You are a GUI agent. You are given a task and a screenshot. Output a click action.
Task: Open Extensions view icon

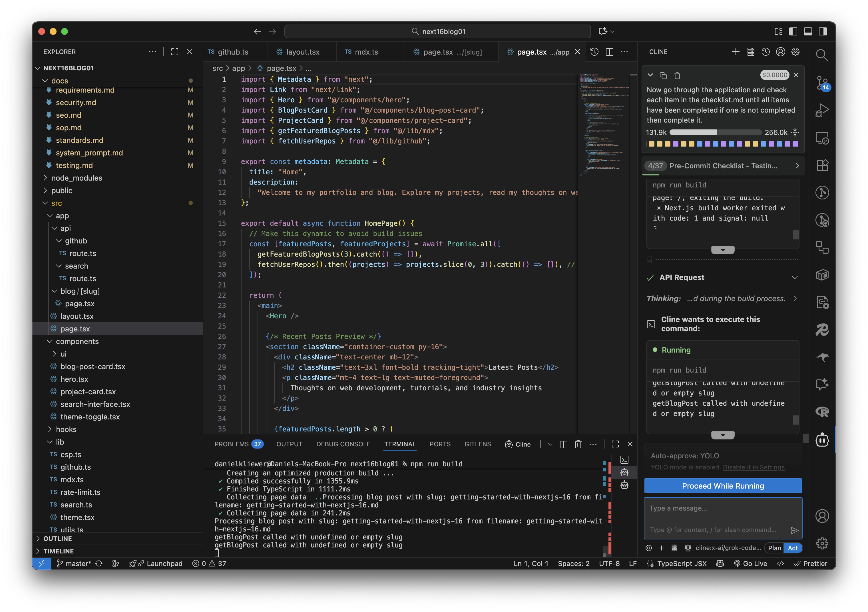click(x=822, y=165)
